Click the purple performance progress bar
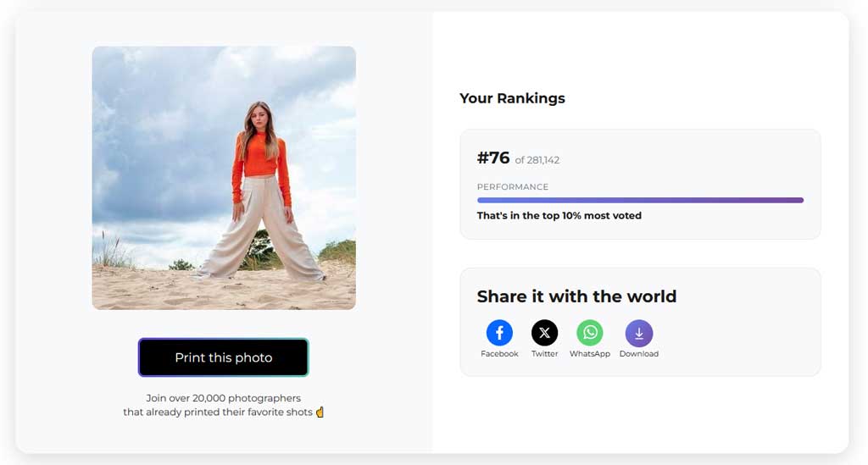Image resolution: width=868 pixels, height=465 pixels. 640,200
